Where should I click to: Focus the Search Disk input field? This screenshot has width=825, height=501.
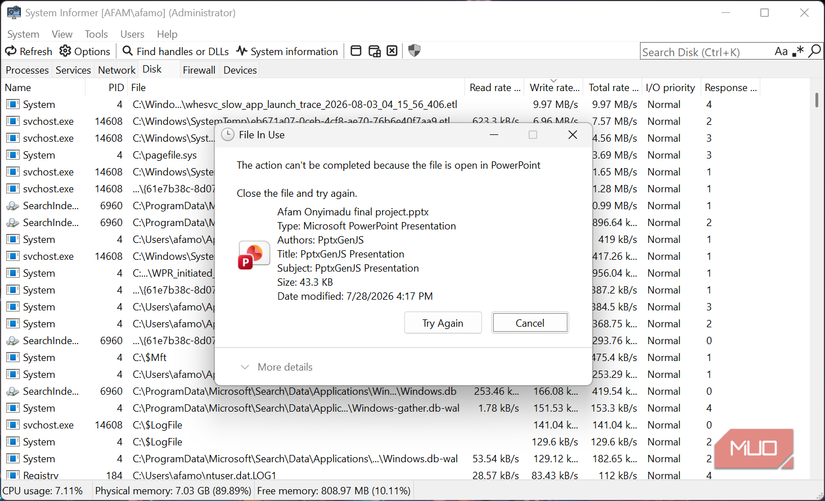[x=706, y=52]
